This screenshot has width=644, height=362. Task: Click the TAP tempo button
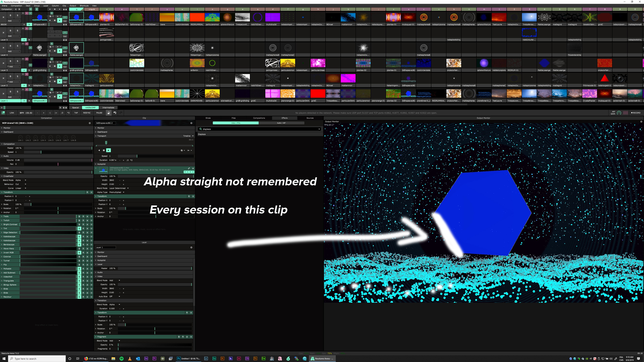click(76, 113)
